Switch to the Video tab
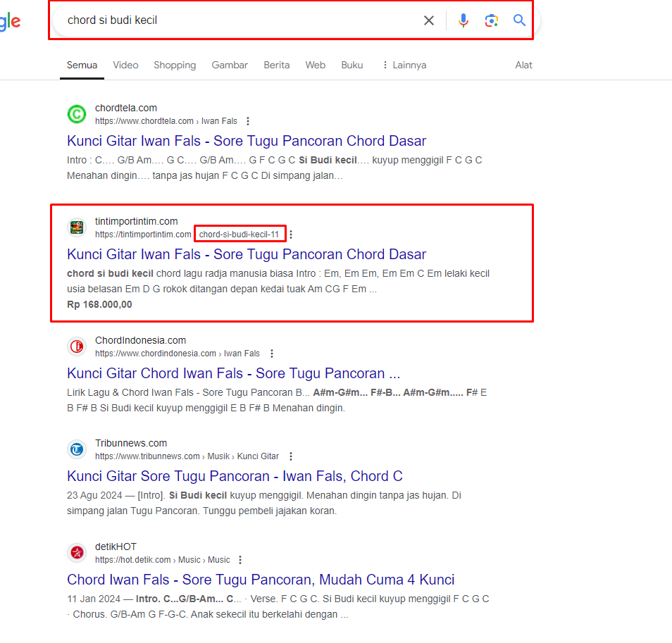 click(125, 65)
